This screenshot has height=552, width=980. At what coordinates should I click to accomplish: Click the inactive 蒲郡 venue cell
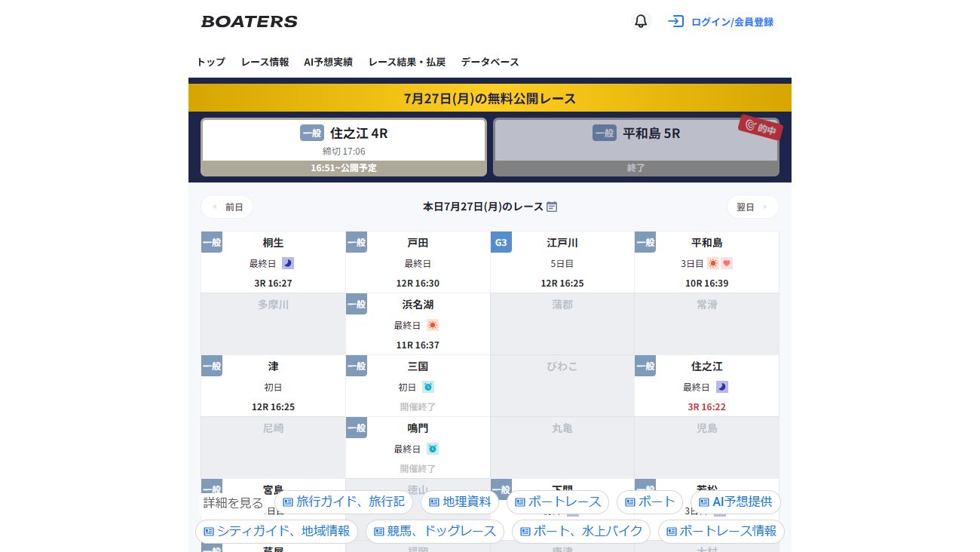tap(562, 324)
